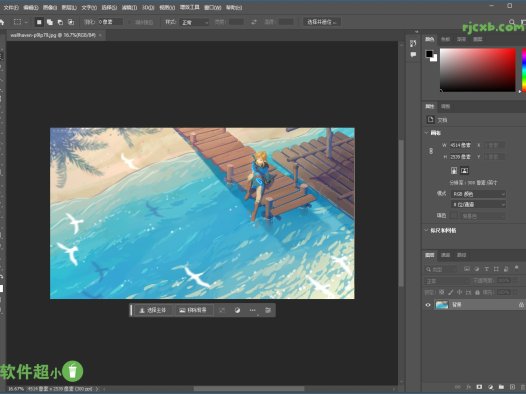This screenshot has width=526, height=394.
Task: Open the search magnifier icon at top right
Action: (x=512, y=22)
